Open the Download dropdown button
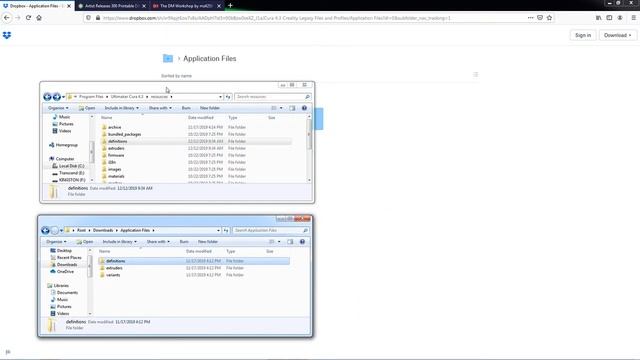The height and width of the screenshot is (360, 640). pos(618,35)
